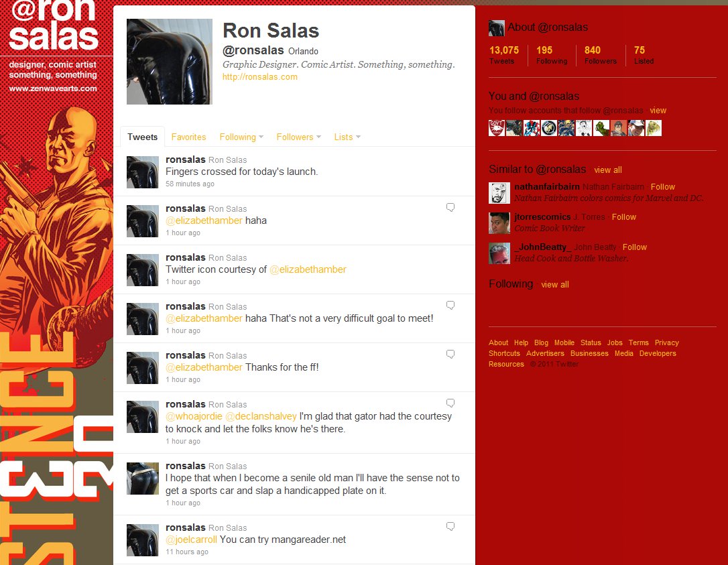
Task: Click the _JohnBeatty_ avatar
Action: pyautogui.click(x=499, y=253)
